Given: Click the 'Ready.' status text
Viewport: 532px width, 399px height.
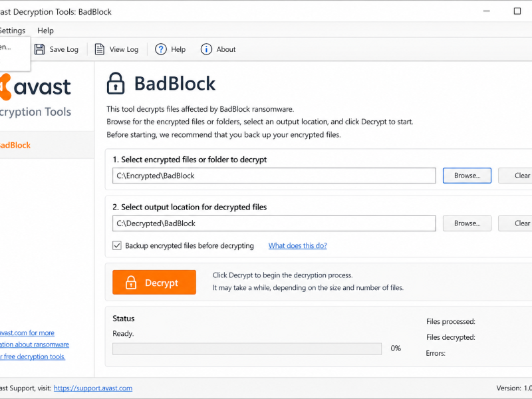Looking at the screenshot, I should pyautogui.click(x=123, y=334).
